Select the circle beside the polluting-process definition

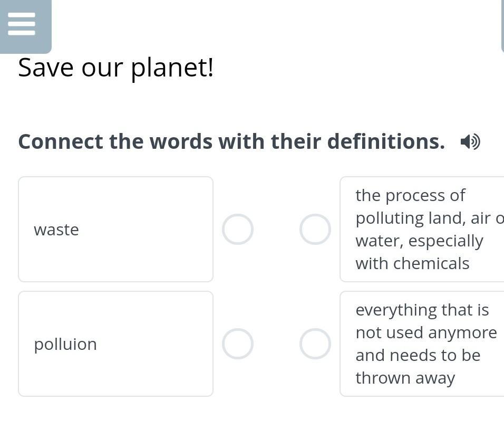315,230
